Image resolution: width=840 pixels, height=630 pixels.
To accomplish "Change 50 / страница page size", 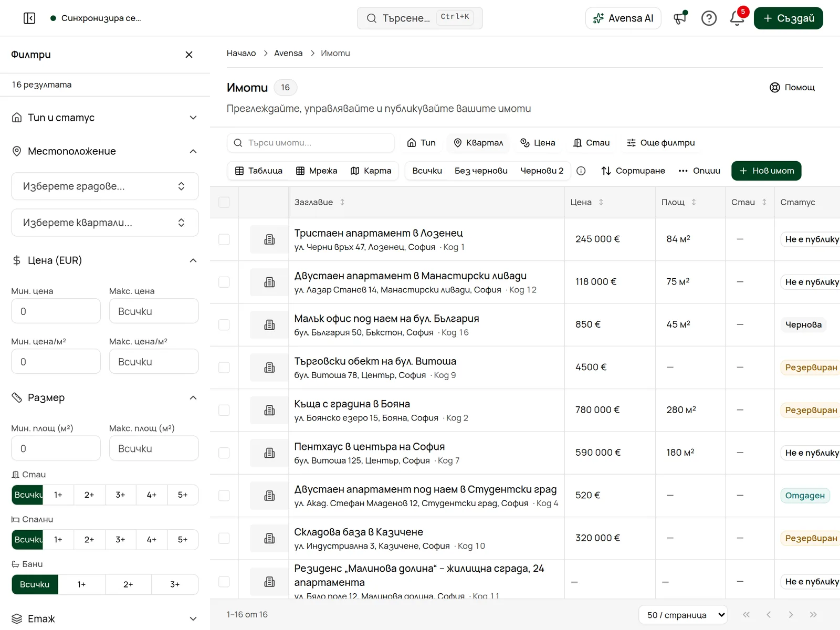I will pyautogui.click(x=683, y=615).
